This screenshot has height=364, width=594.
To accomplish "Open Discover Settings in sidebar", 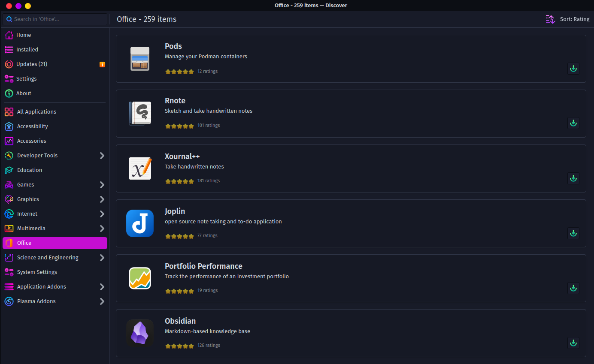I will (x=55, y=79).
